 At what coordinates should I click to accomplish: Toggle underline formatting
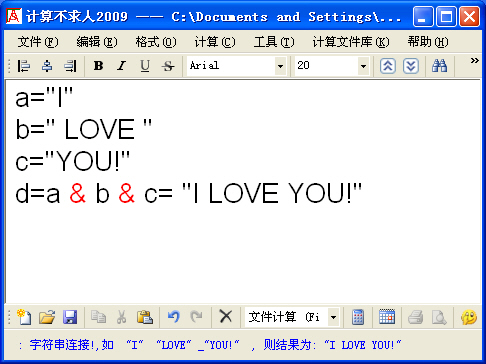(x=145, y=66)
